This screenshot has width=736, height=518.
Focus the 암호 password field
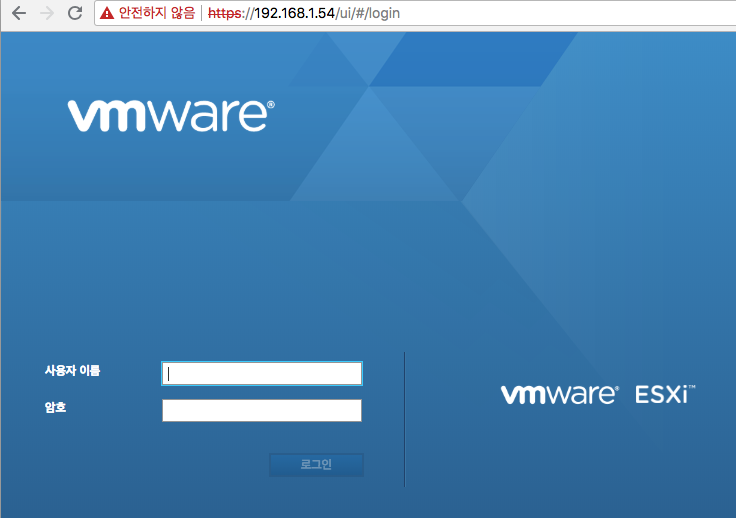tap(262, 411)
